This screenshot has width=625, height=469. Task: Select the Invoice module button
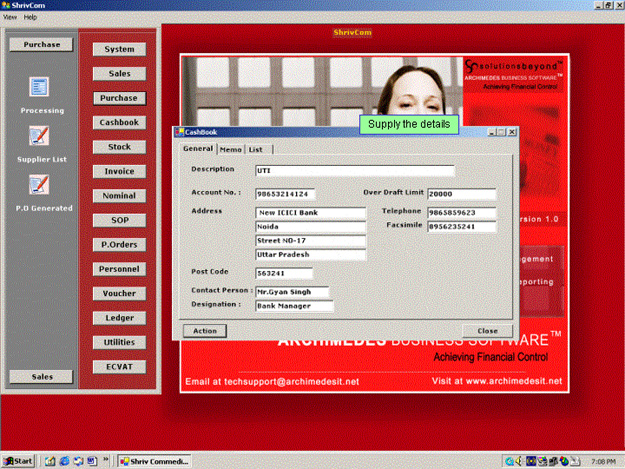[119, 171]
